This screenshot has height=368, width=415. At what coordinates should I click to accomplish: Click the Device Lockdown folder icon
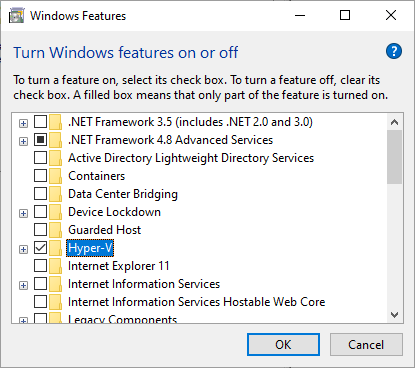[x=55, y=212]
